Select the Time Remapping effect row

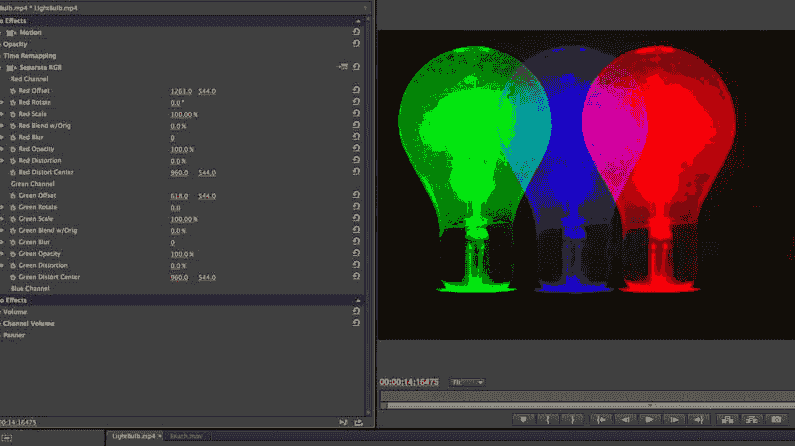[x=29, y=56]
